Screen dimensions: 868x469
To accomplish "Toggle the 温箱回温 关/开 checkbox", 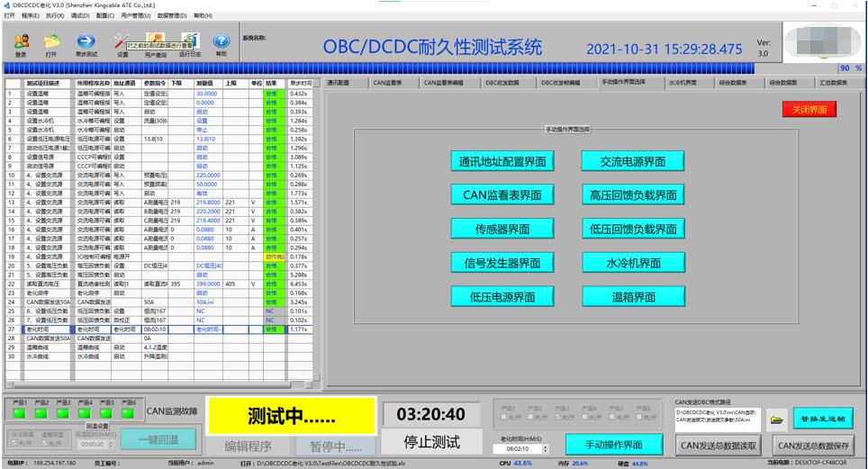I will (x=45, y=442).
